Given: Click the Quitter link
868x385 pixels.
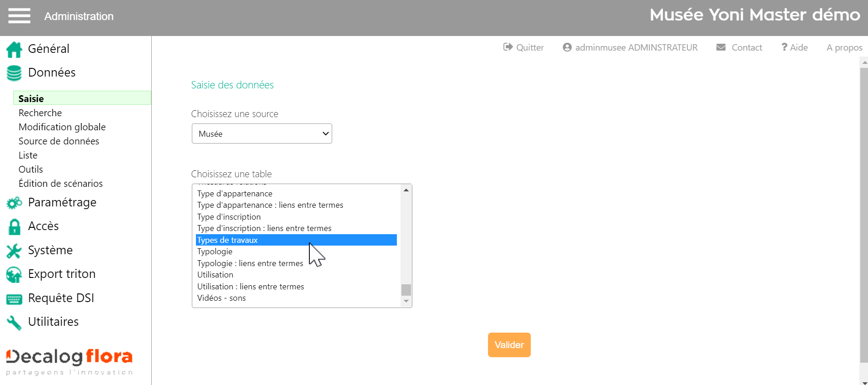Looking at the screenshot, I should [x=524, y=47].
